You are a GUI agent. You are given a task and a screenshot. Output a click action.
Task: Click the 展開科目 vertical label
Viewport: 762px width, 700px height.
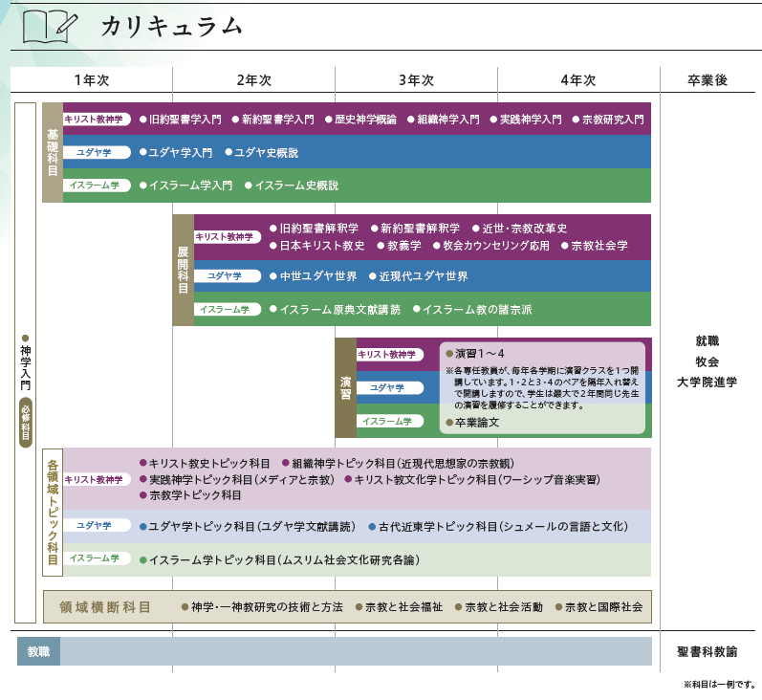tap(183, 270)
